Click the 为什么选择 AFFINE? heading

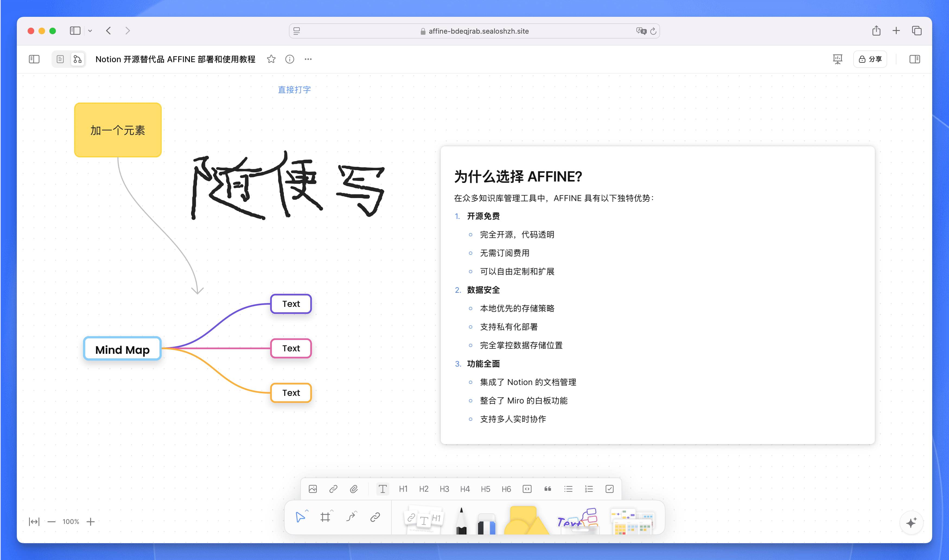[518, 177]
